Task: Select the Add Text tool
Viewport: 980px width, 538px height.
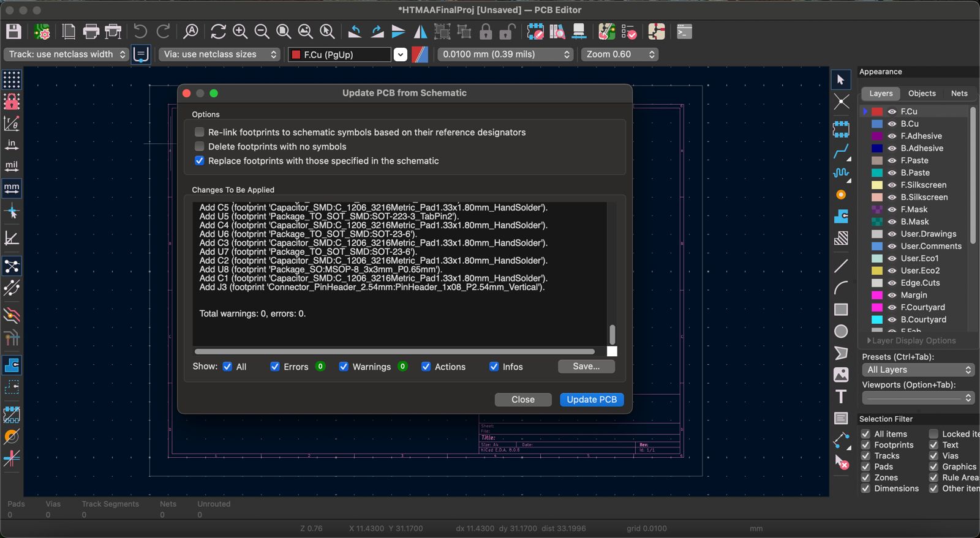Action: tap(841, 397)
